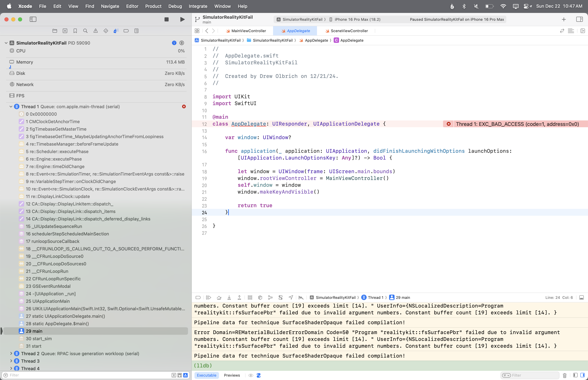Switch to SceneViewController tab
Image resolution: width=588 pixels, height=380 pixels.
346,31
